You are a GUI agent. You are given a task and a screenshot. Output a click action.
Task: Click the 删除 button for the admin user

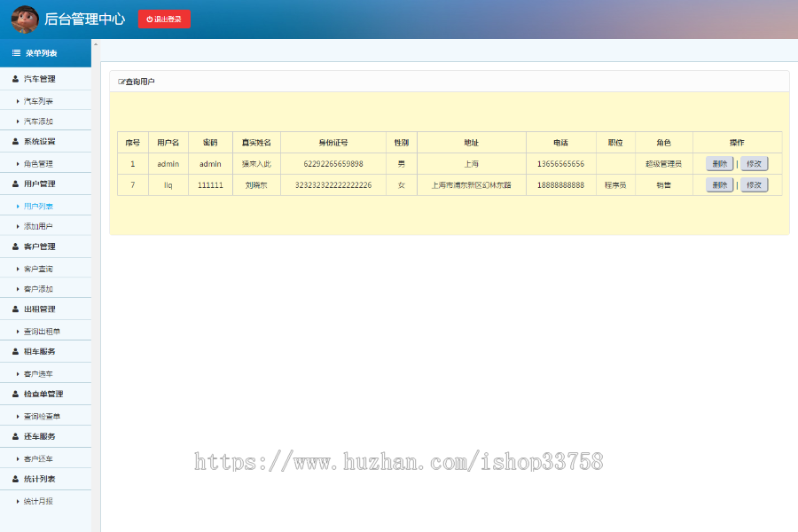718,163
